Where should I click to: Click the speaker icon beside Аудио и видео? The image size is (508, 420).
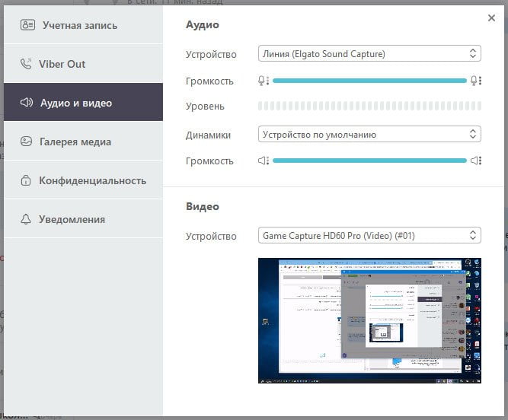pos(27,103)
